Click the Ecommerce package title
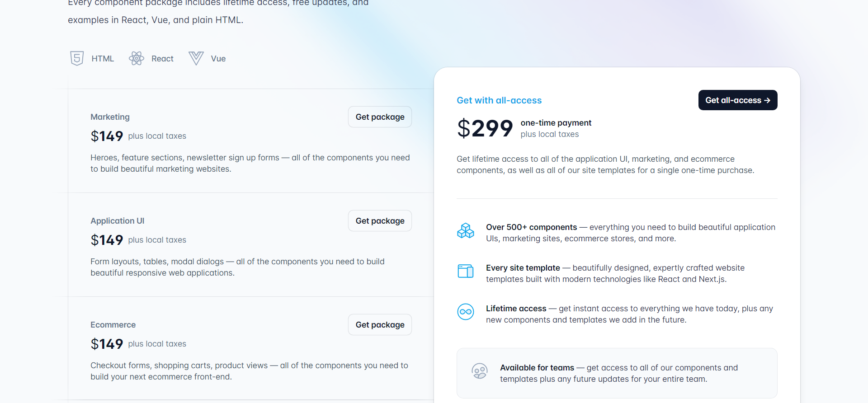This screenshot has width=868, height=403. pos(113,325)
